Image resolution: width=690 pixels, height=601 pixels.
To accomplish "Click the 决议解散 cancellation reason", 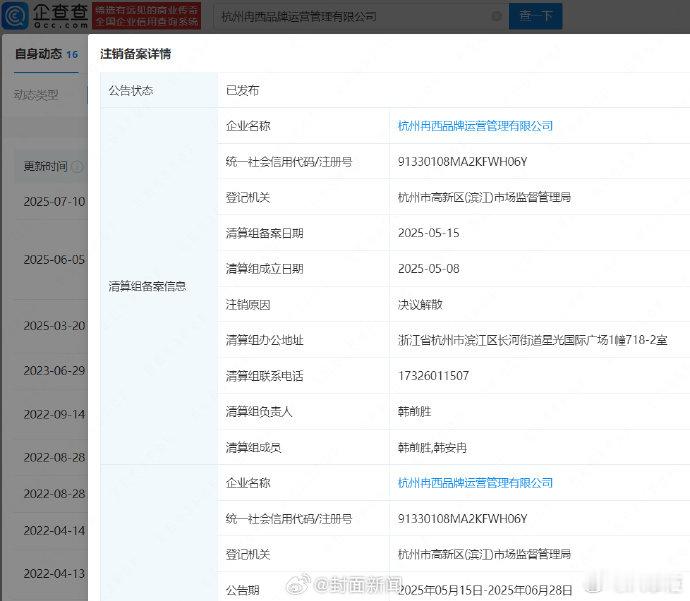I will pyautogui.click(x=420, y=304).
